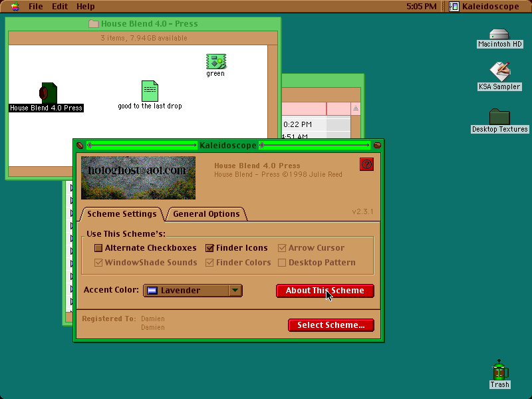Click the 3 items, 7.94 GB available text

click(x=144, y=38)
